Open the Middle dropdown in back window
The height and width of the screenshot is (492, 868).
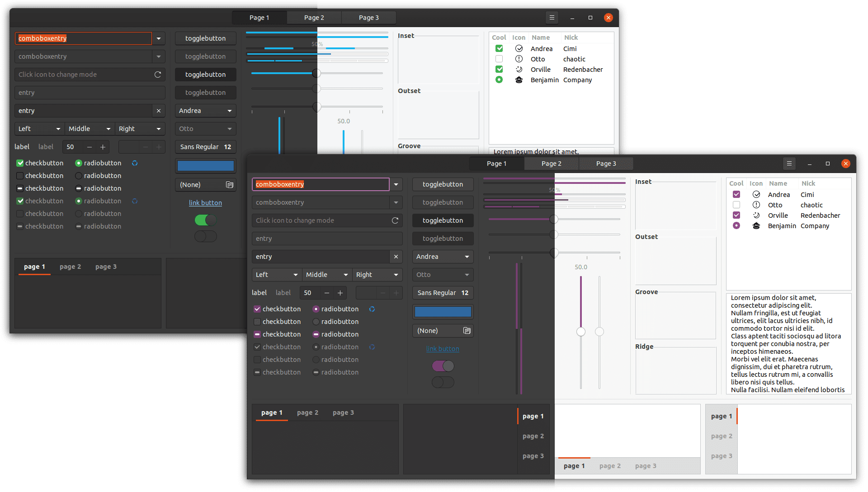(x=90, y=129)
